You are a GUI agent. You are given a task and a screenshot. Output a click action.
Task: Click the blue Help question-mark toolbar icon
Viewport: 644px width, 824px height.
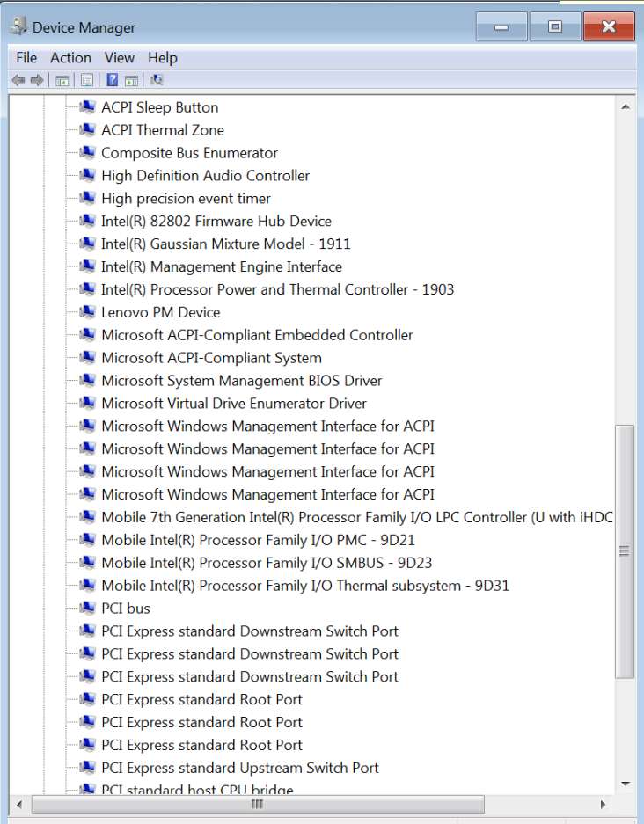[x=113, y=80]
